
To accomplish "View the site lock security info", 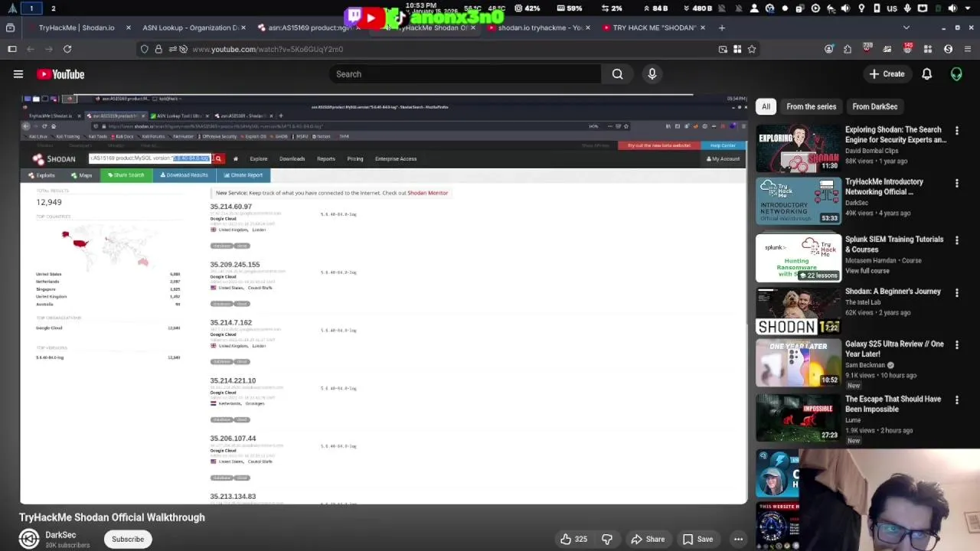I will (158, 49).
